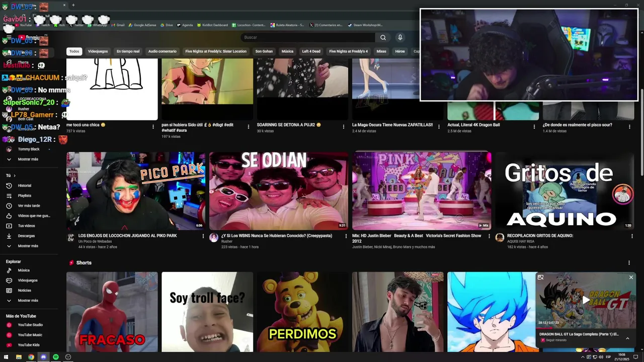Select the Audio comentario chip
The width and height of the screenshot is (644, 362).
click(162, 51)
